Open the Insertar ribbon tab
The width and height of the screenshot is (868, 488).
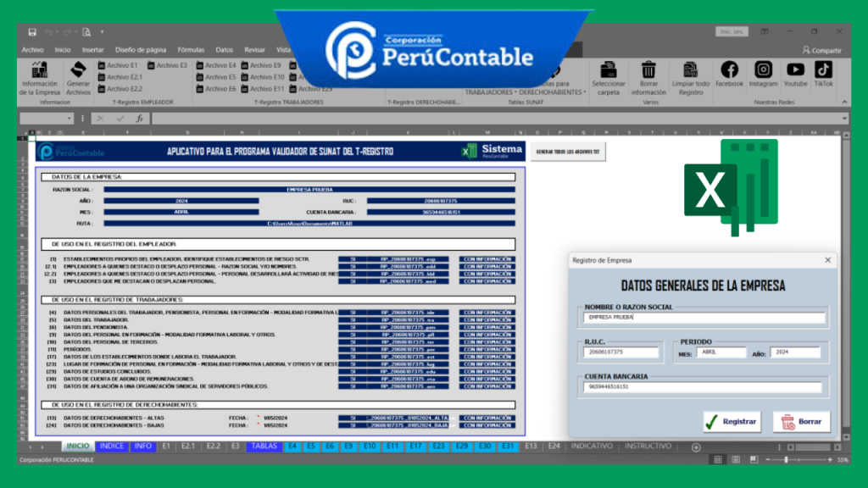point(92,50)
